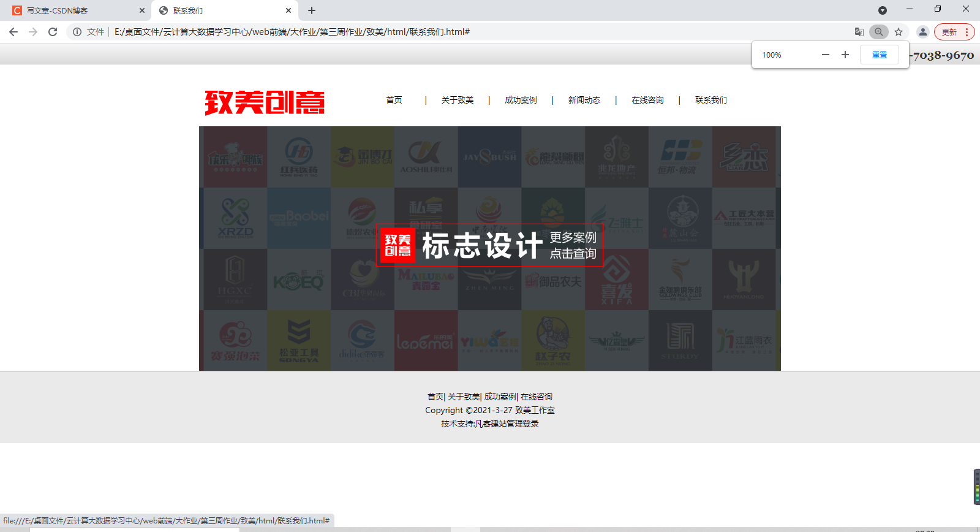Click the Copyright ©2021-3-27 致美工作室 text
Image resolution: width=980 pixels, height=532 pixels.
490,410
